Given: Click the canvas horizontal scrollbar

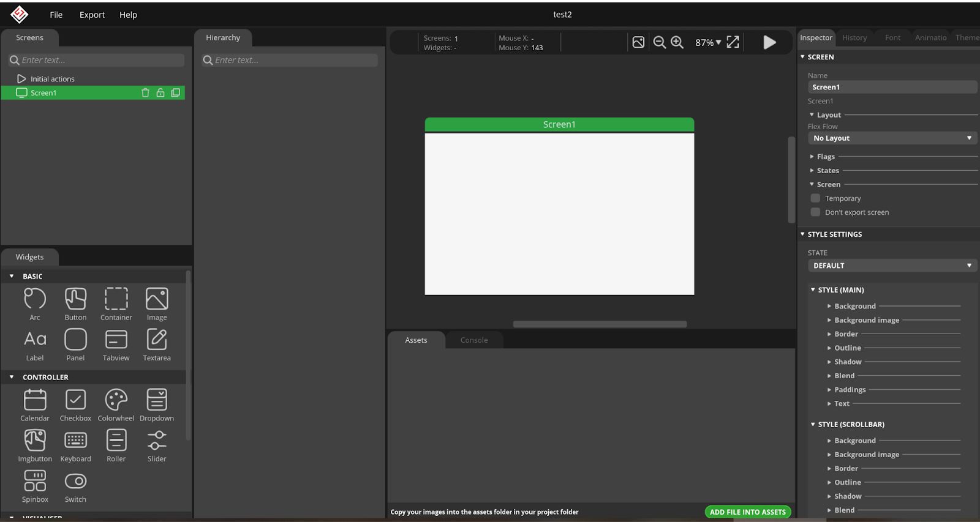Looking at the screenshot, I should click(600, 324).
